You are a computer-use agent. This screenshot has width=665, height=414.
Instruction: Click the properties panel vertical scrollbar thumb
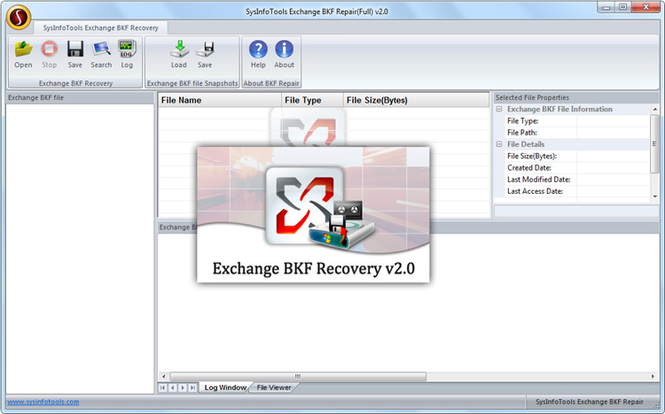tap(654, 143)
